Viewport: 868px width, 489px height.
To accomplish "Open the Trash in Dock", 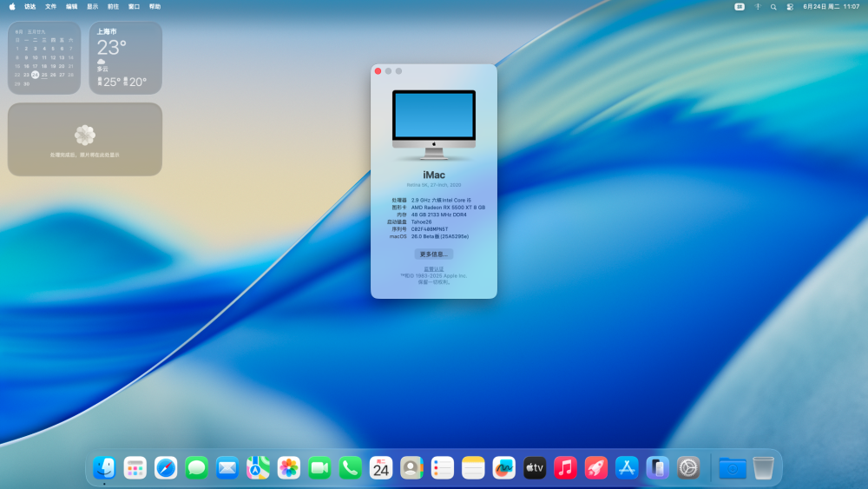I will click(763, 468).
